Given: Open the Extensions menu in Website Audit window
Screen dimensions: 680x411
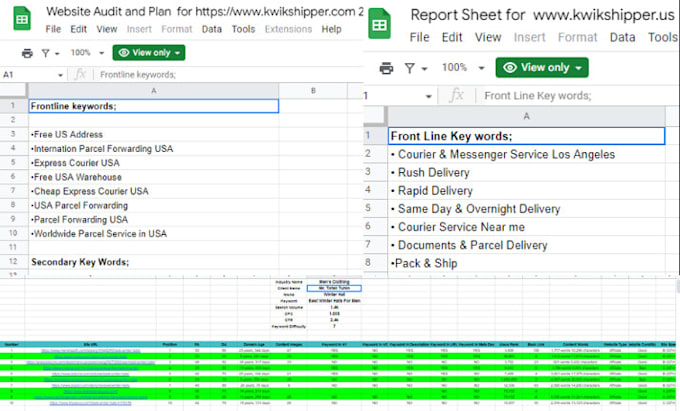Looking at the screenshot, I should click(288, 29).
